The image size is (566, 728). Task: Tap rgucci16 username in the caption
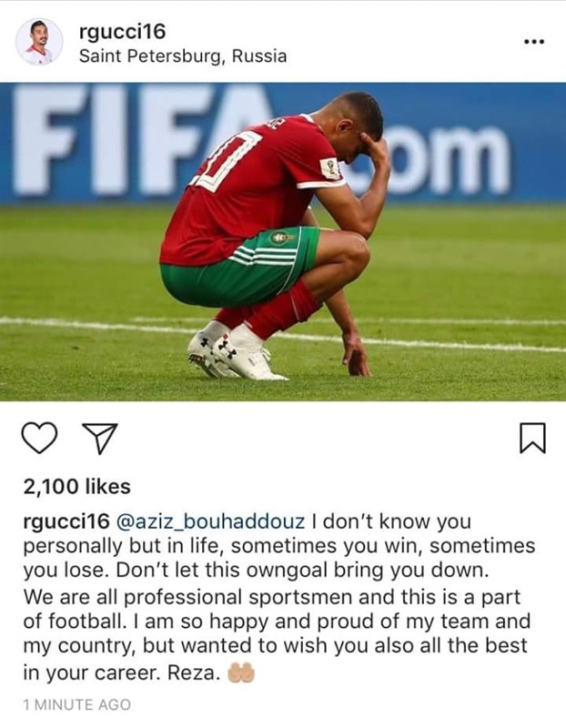(x=66, y=521)
